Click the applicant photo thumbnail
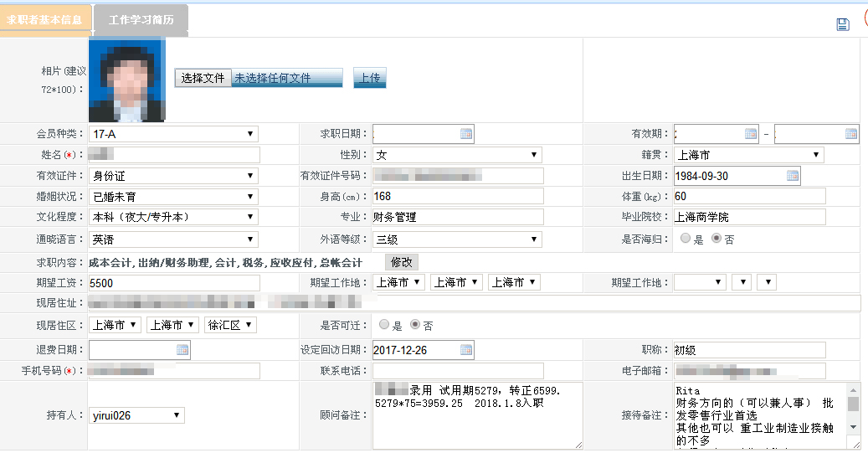868x453 pixels. [127, 80]
